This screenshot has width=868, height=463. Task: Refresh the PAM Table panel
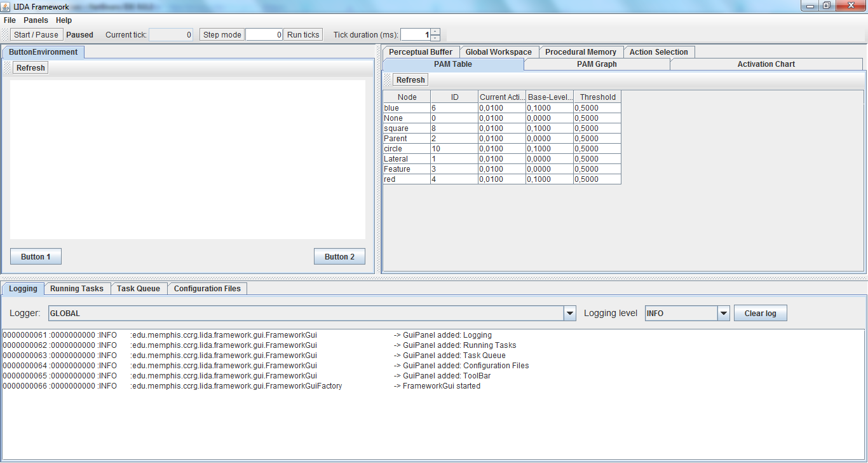pos(410,80)
